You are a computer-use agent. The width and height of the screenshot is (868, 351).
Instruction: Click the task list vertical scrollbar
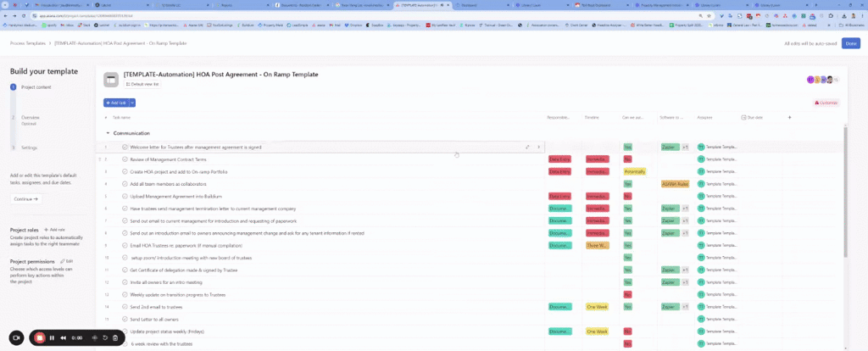(x=845, y=192)
